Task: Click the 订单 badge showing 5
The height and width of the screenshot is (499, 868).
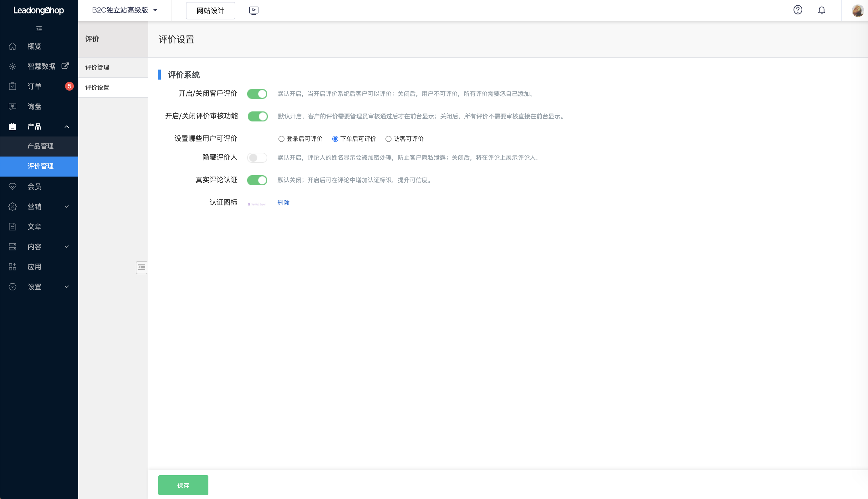Action: (x=69, y=86)
